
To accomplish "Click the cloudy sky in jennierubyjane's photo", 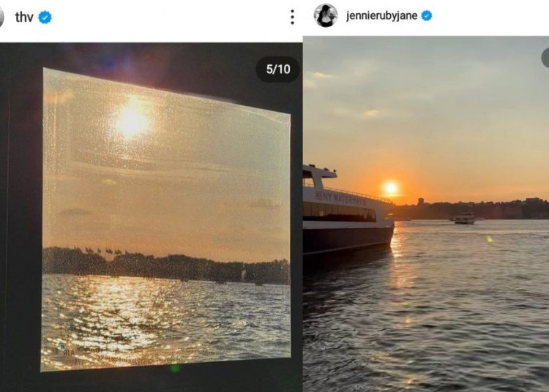I will pos(439,95).
